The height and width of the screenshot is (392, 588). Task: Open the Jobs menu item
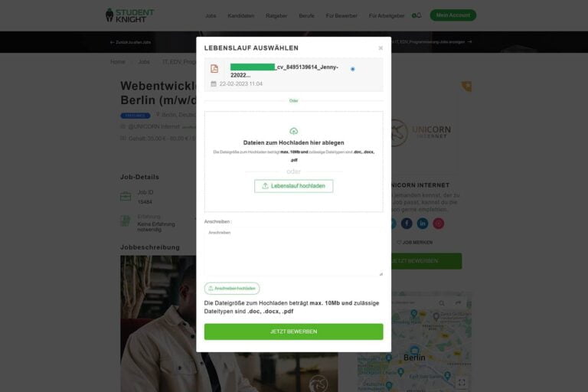pos(211,16)
